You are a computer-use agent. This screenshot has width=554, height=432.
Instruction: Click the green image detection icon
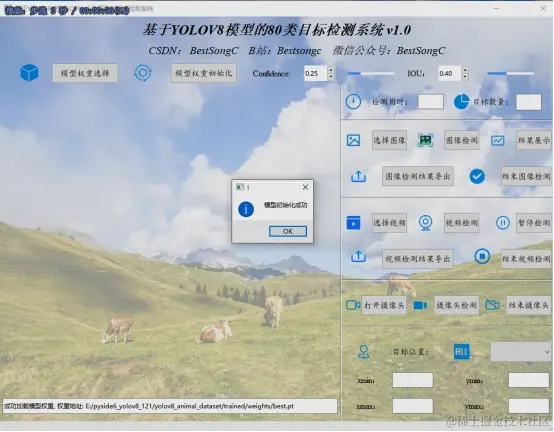pos(425,140)
